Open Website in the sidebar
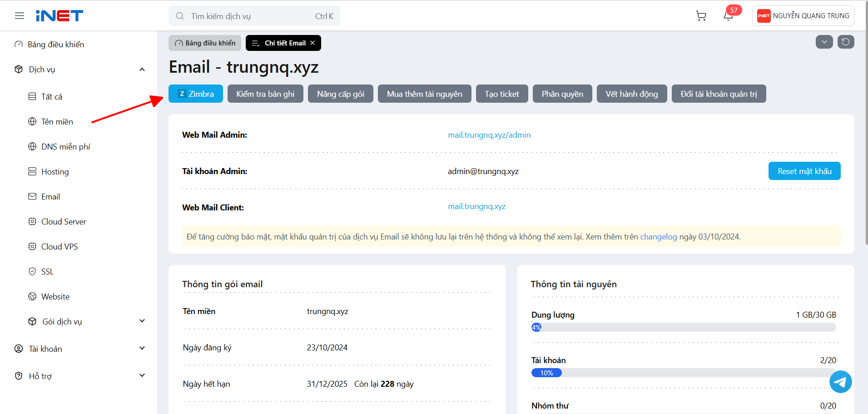Screen dimensions: 868x414 point(55,296)
